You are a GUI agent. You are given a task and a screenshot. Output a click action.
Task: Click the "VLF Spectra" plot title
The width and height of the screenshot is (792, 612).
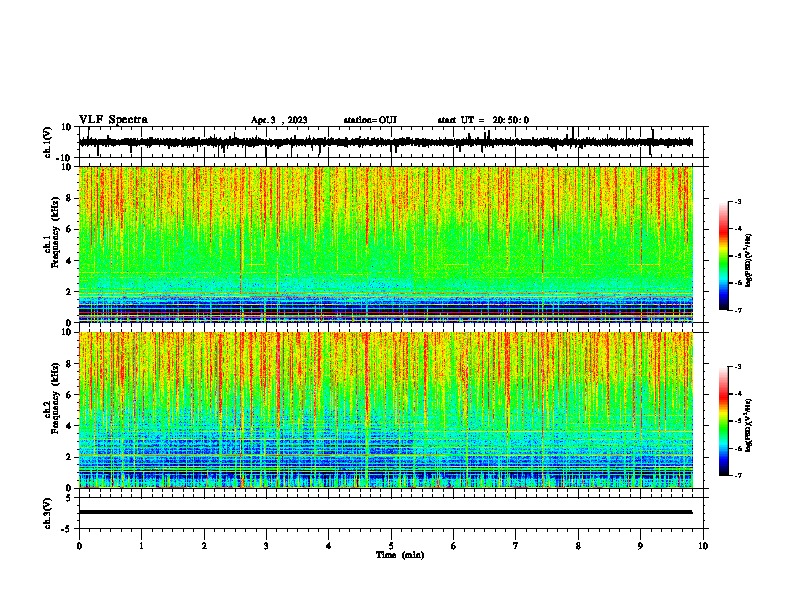click(113, 120)
